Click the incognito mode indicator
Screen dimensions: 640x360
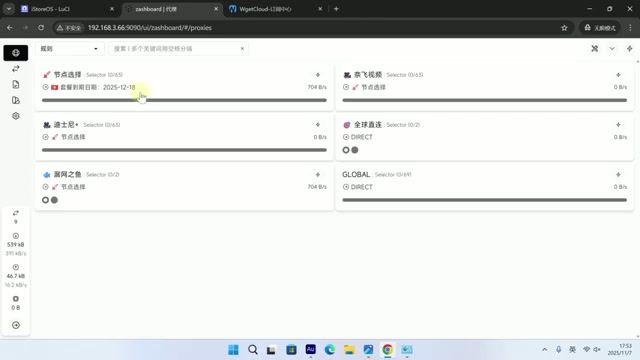pos(600,28)
